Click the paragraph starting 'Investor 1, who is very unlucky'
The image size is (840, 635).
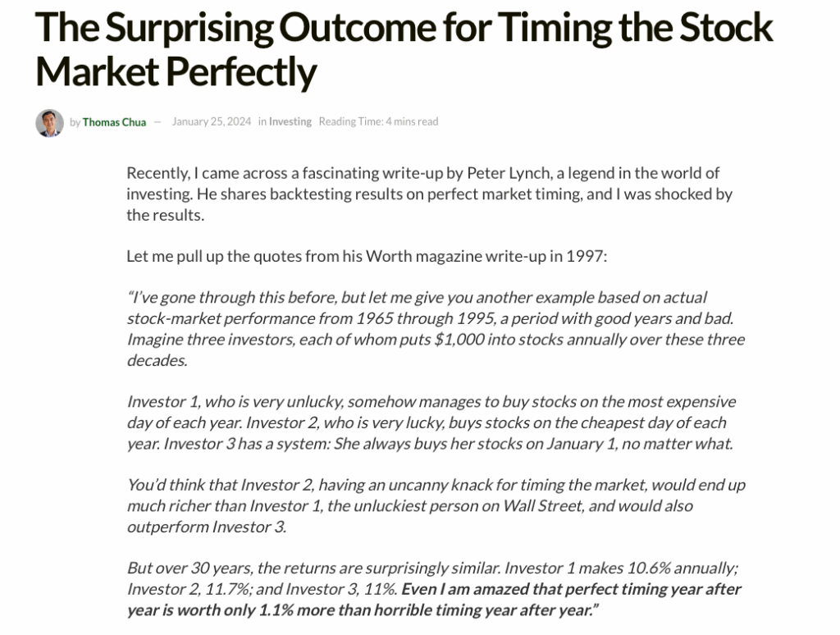[x=431, y=423]
